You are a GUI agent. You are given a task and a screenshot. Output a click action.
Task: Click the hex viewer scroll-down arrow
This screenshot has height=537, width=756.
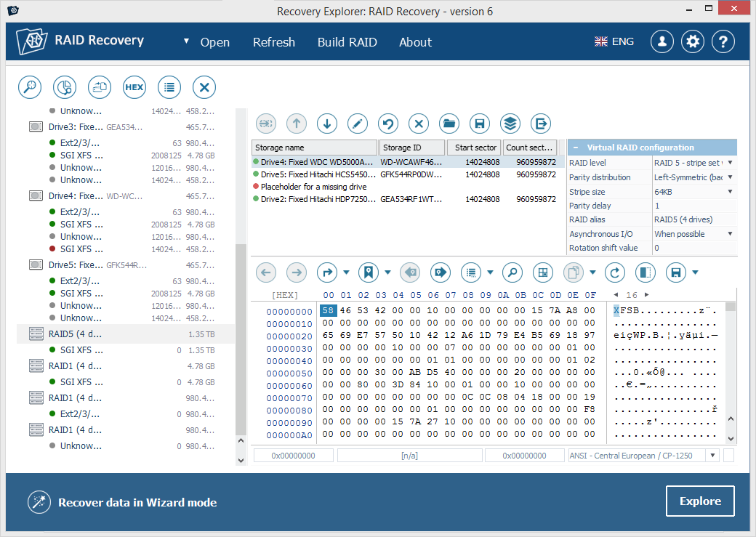point(731,439)
